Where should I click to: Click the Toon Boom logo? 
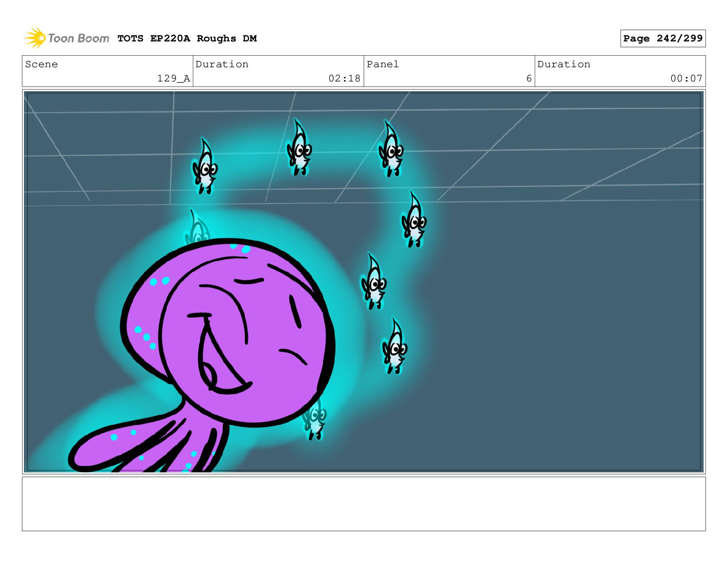(x=67, y=38)
